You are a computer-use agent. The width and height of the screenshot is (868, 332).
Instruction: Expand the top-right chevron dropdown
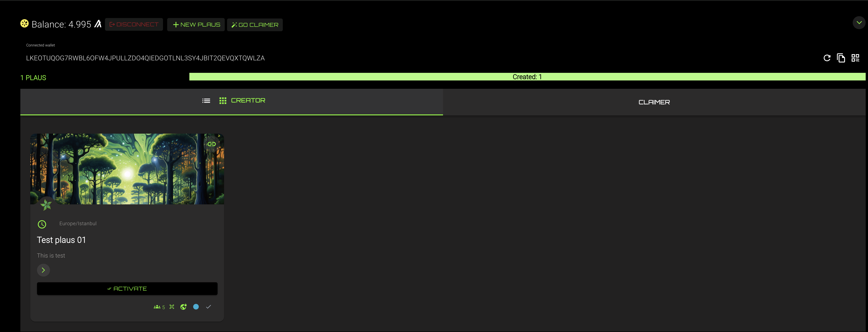(859, 23)
